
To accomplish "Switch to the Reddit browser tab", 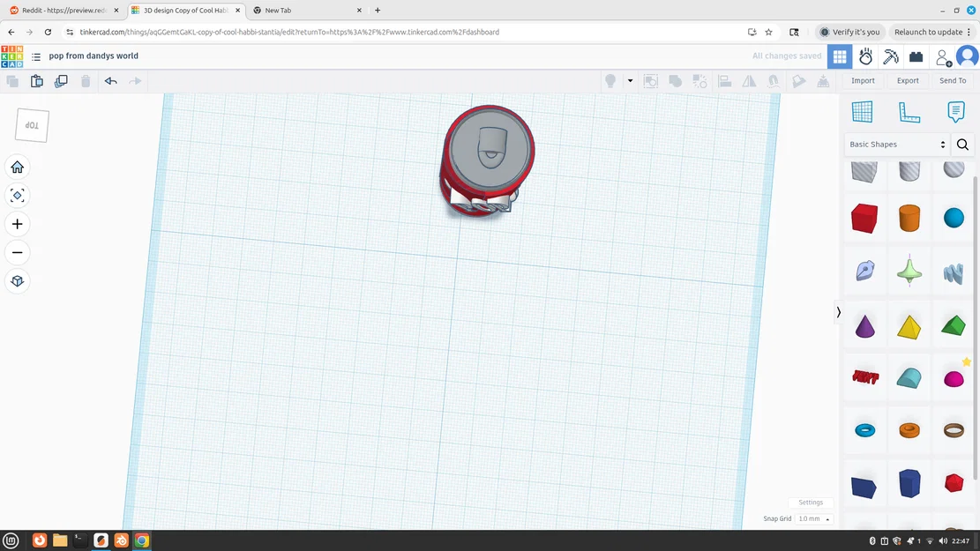I will tap(64, 11).
